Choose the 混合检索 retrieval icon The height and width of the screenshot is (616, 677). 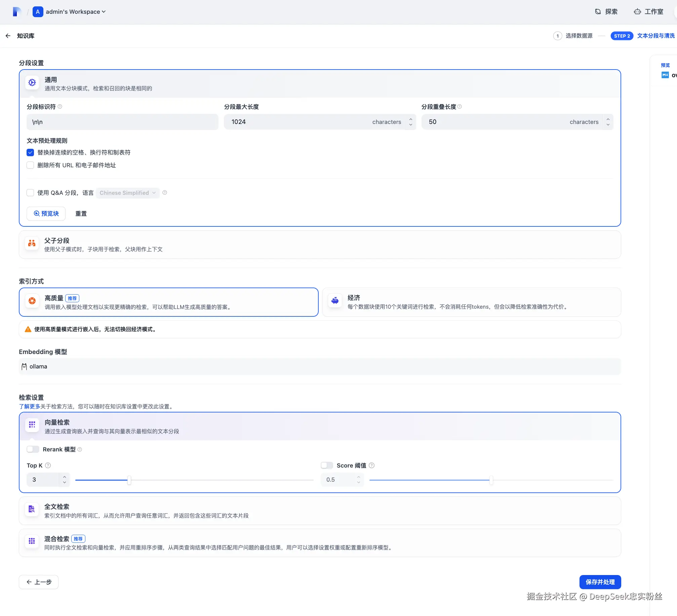point(32,541)
